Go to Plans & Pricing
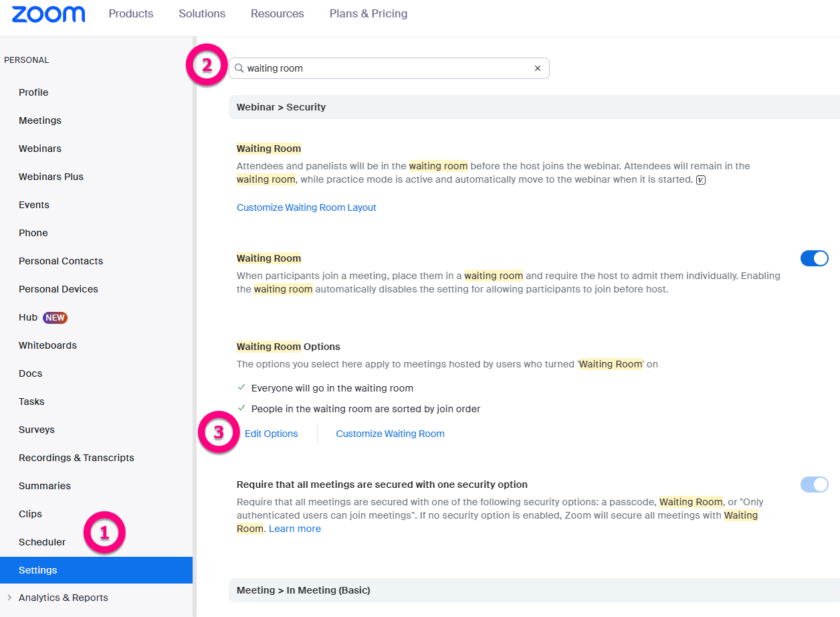Image resolution: width=840 pixels, height=617 pixels. pos(369,14)
